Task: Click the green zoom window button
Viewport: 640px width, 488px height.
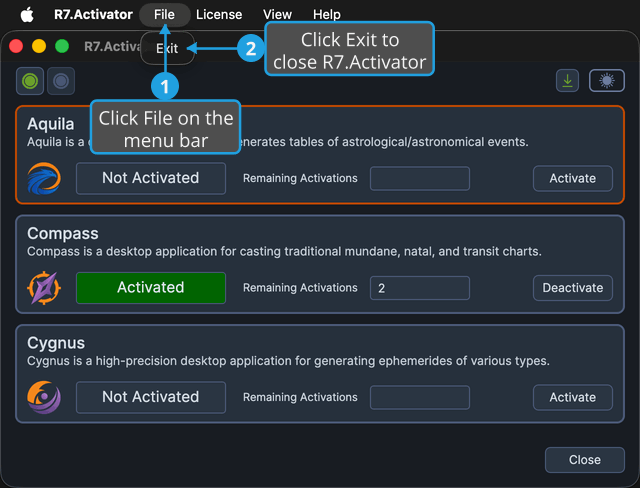Action: (62, 46)
